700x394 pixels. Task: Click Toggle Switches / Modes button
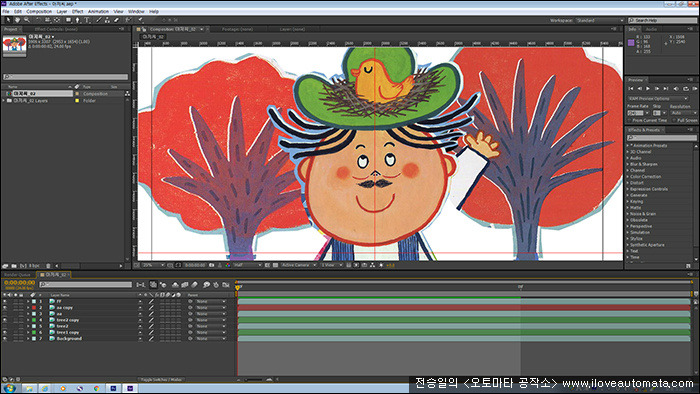coord(161,380)
